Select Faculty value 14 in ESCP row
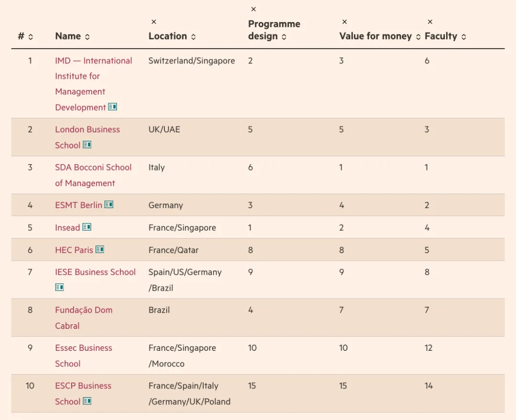 [429, 386]
